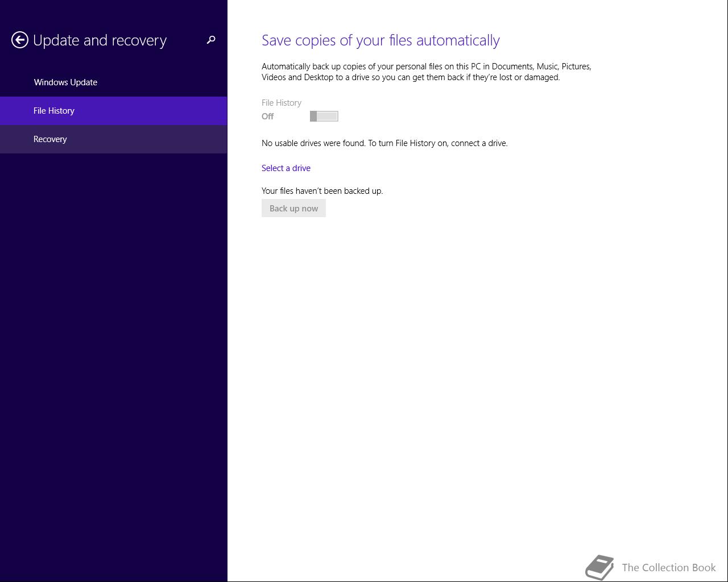Open the Windows Update section
The image size is (728, 582).
pyautogui.click(x=114, y=82)
